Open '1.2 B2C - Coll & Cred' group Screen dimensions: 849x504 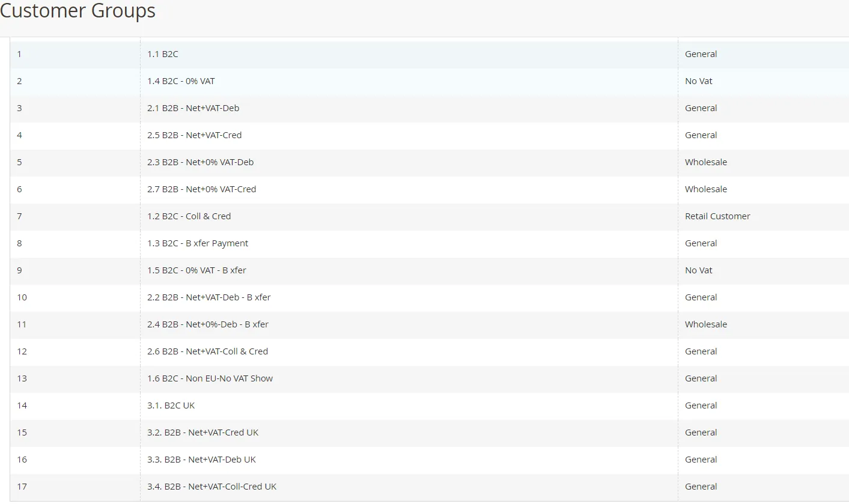point(189,216)
